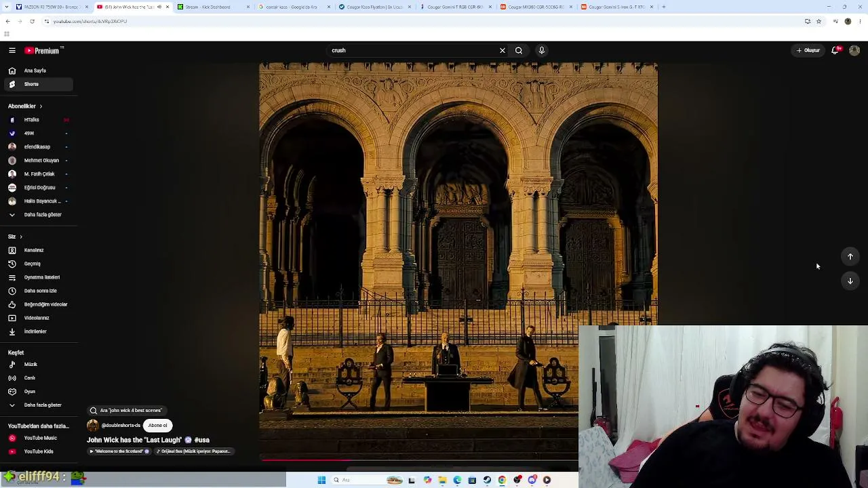Open the efendikasap channel
Image resolution: width=868 pixels, height=488 pixels.
point(38,147)
